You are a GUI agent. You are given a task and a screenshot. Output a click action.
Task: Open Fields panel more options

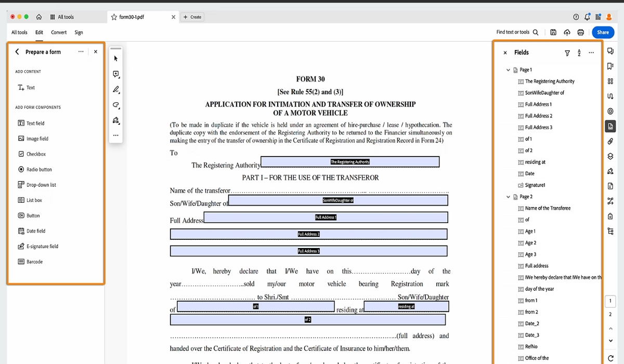(x=591, y=53)
